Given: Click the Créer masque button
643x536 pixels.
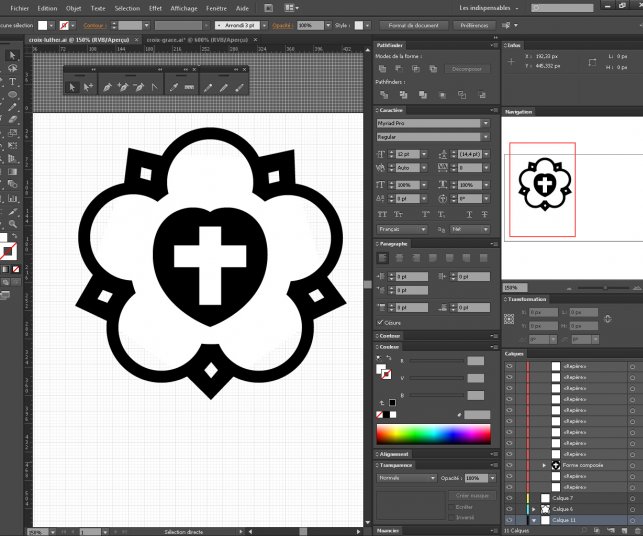Looking at the screenshot, I should coord(472,495).
